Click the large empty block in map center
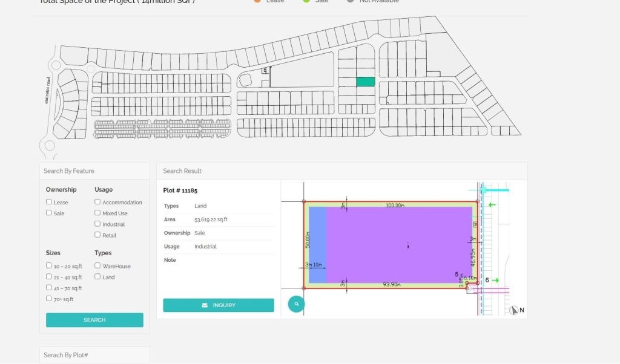This screenshot has height=364, width=620. [302, 70]
